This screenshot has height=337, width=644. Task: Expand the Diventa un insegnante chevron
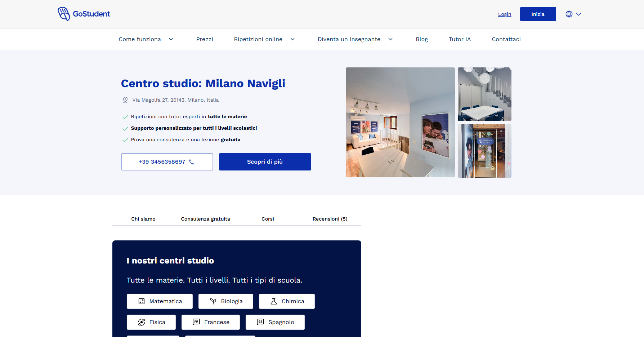390,39
